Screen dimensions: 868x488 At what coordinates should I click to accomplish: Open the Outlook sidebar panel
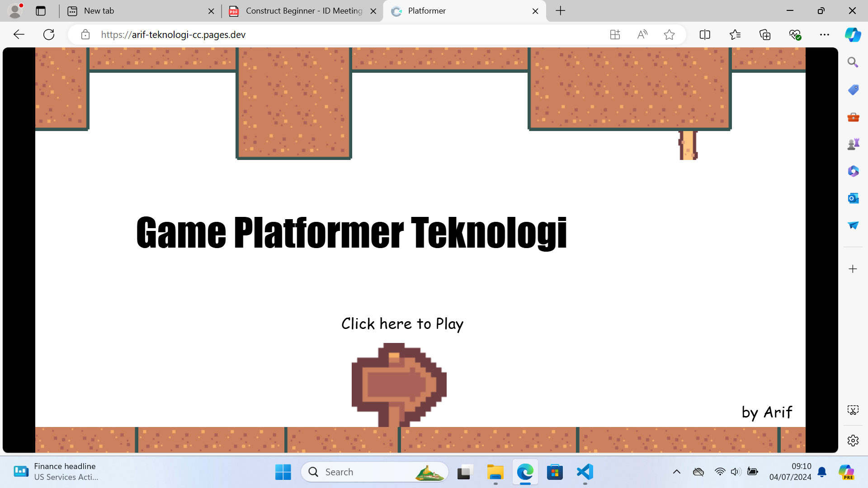[x=853, y=198]
